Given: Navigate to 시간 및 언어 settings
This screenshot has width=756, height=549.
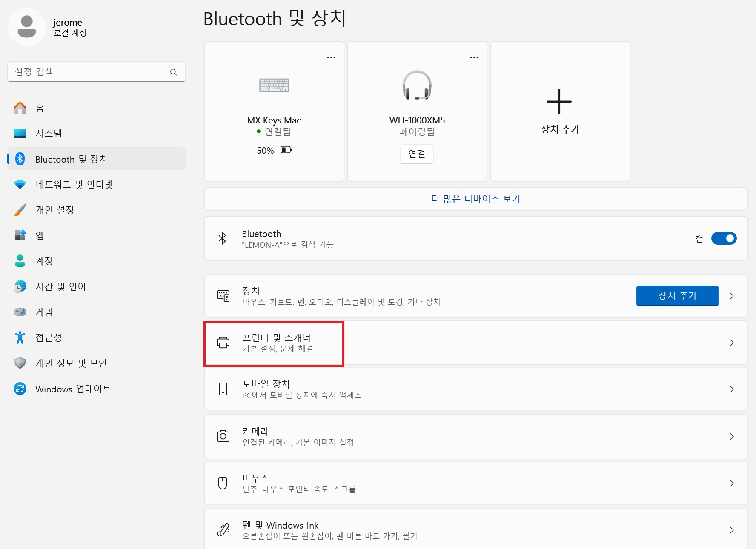Looking at the screenshot, I should (x=97, y=286).
